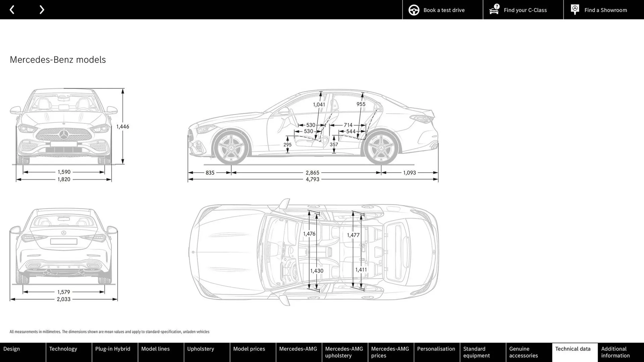The width and height of the screenshot is (644, 362).
Task: Go forward using the right chevron arrow
Action: tap(42, 10)
